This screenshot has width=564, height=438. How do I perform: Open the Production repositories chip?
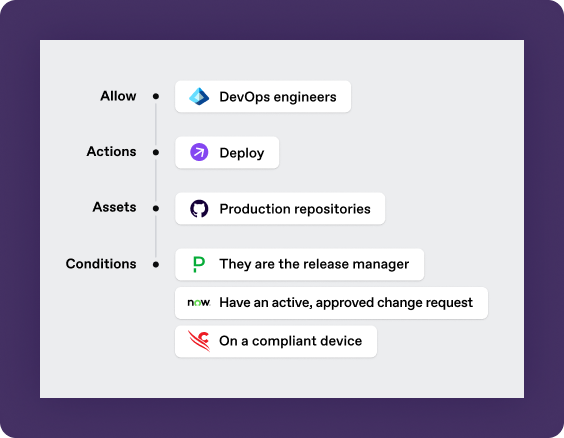[280, 209]
